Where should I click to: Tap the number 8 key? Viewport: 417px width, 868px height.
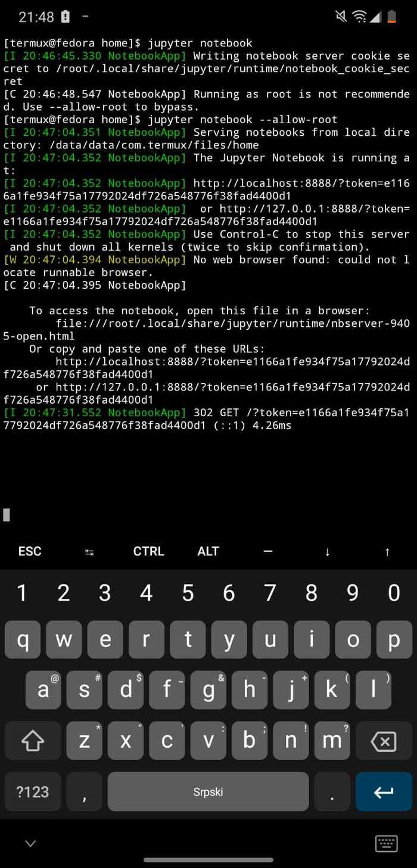click(311, 593)
